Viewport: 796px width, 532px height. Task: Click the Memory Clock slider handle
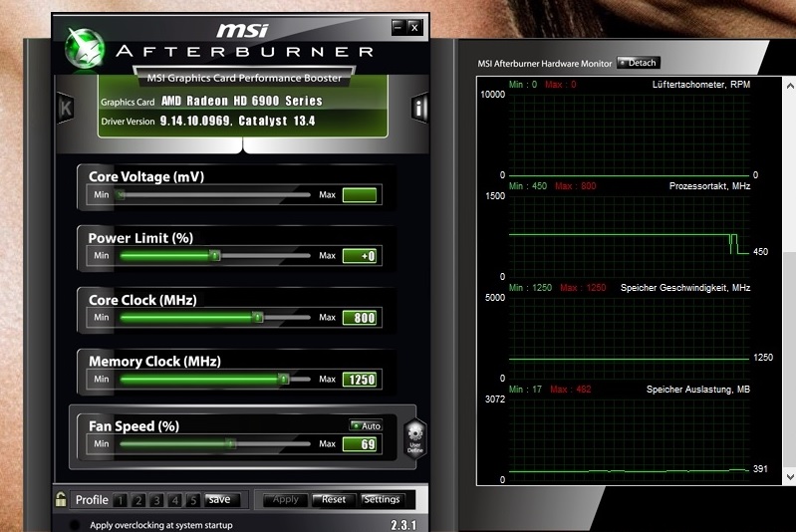[284, 379]
